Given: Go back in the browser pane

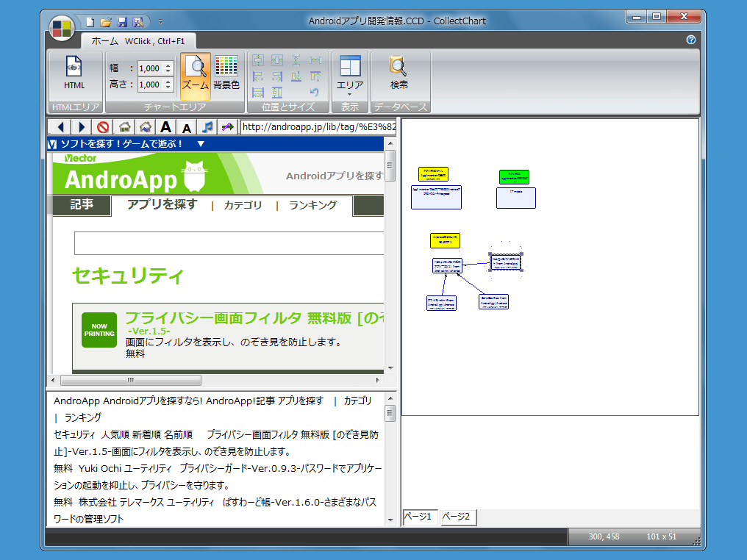Looking at the screenshot, I should click(x=60, y=127).
